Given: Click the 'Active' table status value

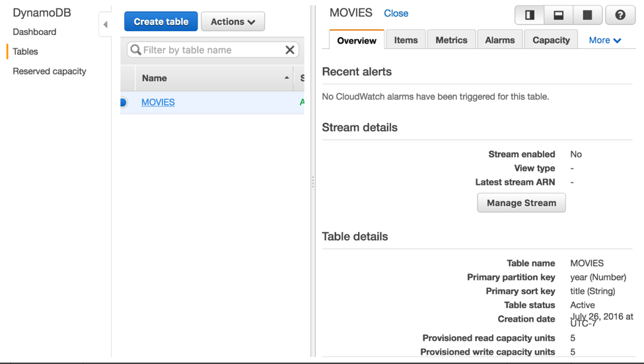Looking at the screenshot, I should [583, 305].
